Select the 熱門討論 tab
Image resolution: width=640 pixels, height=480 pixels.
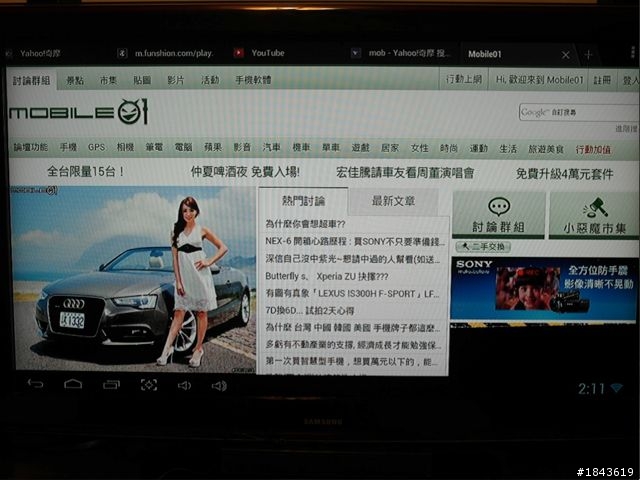[x=303, y=201]
